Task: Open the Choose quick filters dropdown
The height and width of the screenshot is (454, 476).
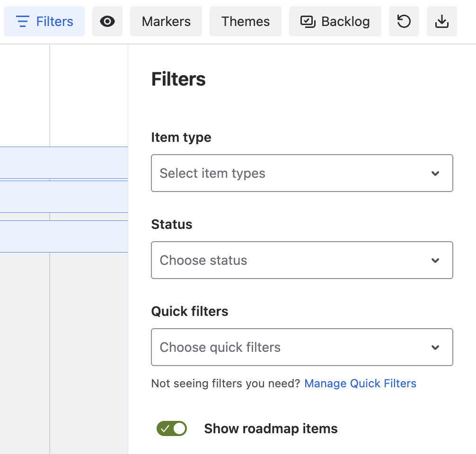Action: (302, 347)
